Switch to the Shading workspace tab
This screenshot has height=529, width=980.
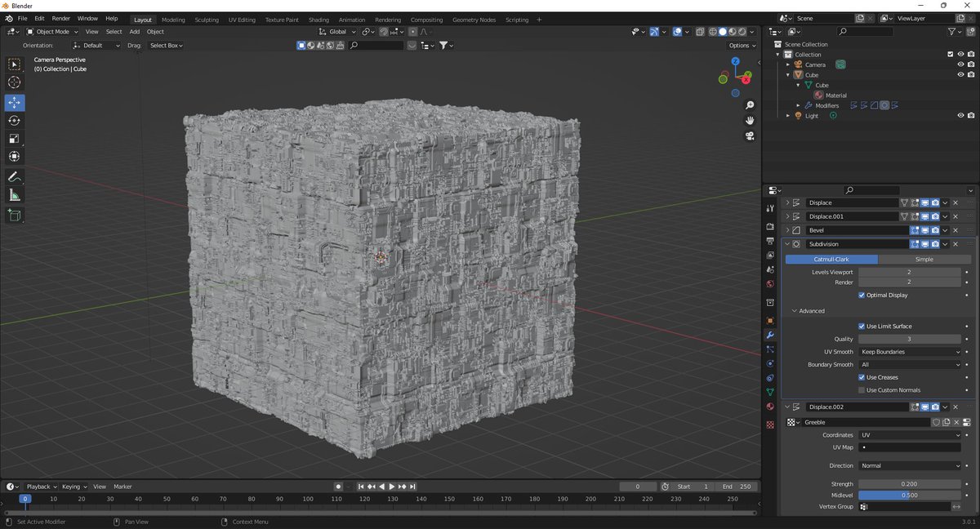pos(318,20)
